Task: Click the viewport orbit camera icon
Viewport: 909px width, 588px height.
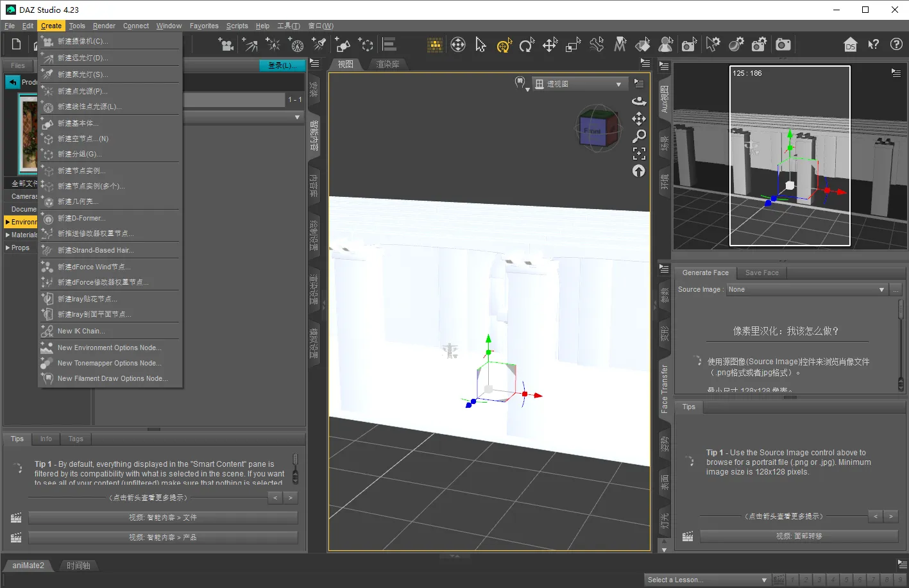Action: (639, 101)
